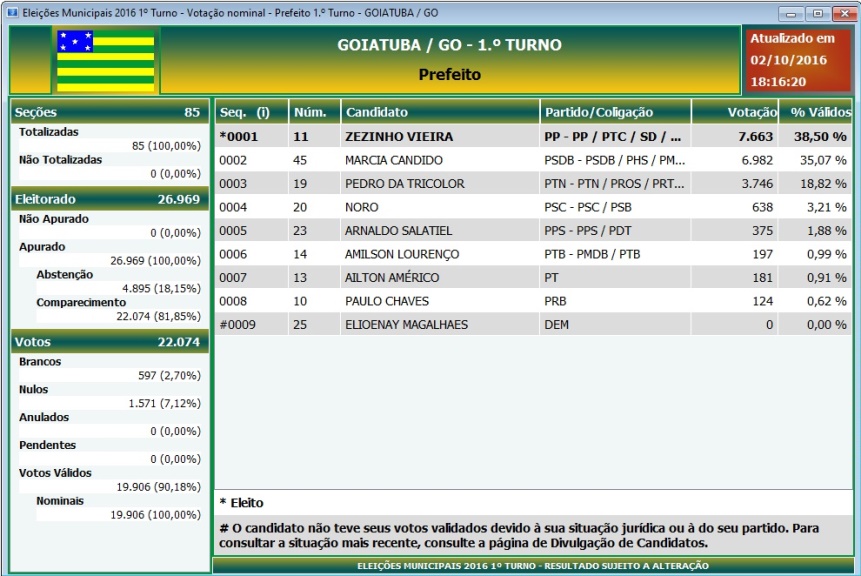Select the NORO candidate row
The height and width of the screenshot is (576, 861).
(533, 207)
